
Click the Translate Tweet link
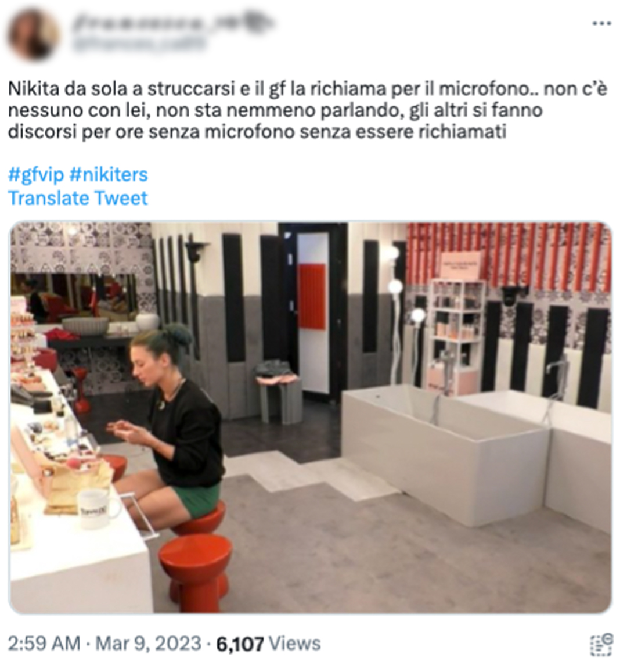pyautogui.click(x=78, y=198)
